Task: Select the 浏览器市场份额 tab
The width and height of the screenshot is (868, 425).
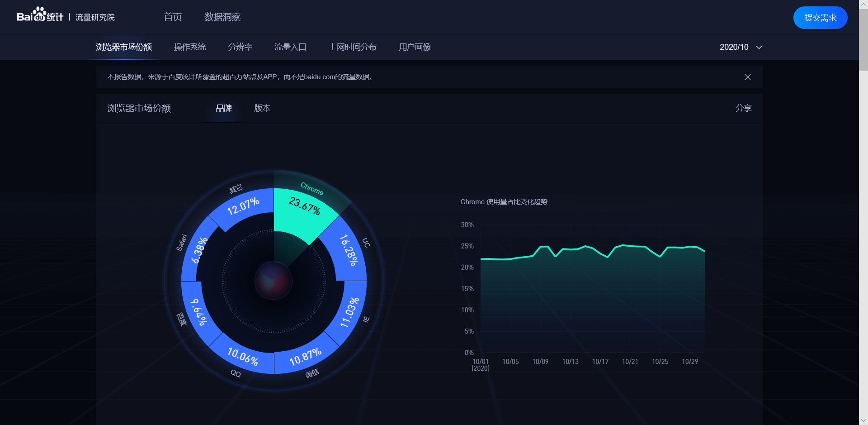Action: [124, 47]
